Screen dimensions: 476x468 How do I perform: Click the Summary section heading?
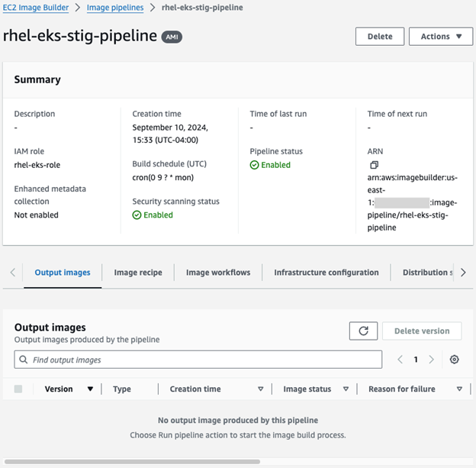coord(37,79)
